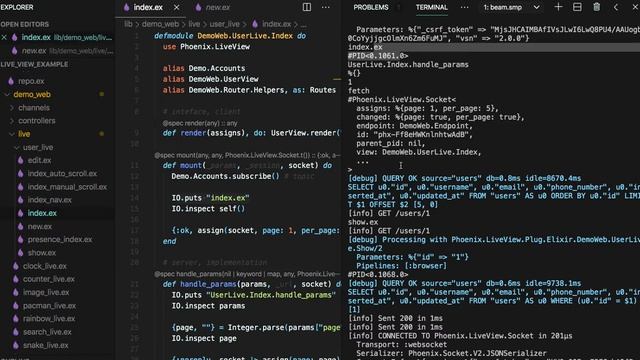This screenshot has width=640, height=360.
Task: Click '#PID<0.1068.0>' in terminal output
Action: click(378, 275)
